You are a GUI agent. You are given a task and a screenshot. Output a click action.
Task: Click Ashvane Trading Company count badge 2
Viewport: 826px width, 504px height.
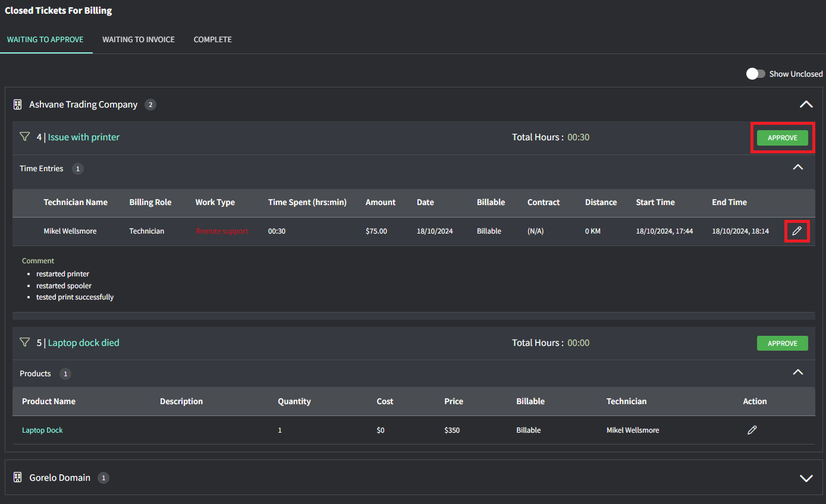click(150, 105)
